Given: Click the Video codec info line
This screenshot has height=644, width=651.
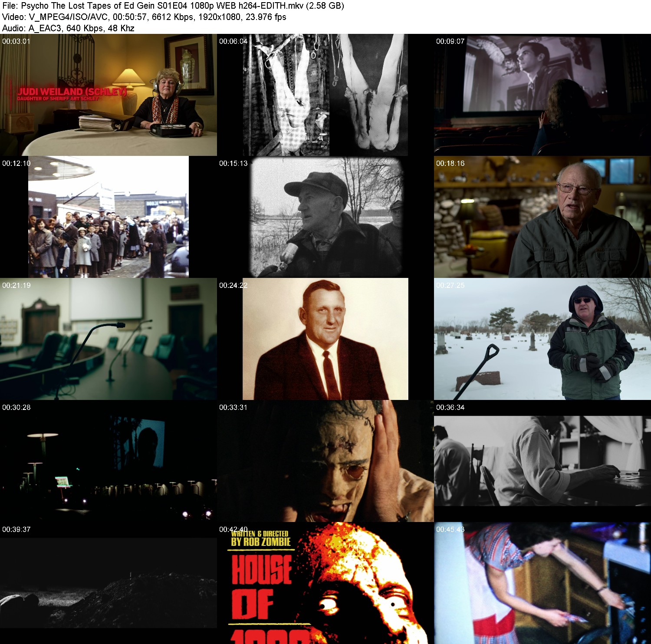Looking at the screenshot, I should [144, 17].
